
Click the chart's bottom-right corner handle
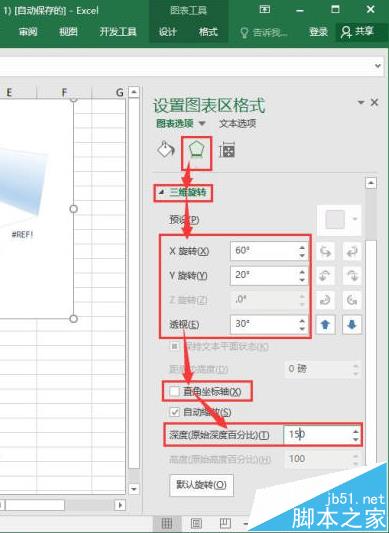[73, 319]
